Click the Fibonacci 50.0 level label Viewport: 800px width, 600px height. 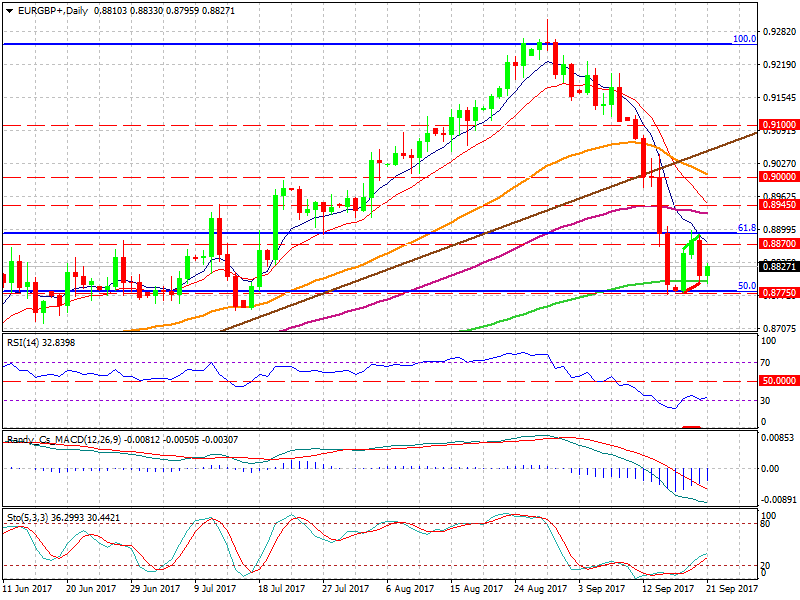coord(746,286)
